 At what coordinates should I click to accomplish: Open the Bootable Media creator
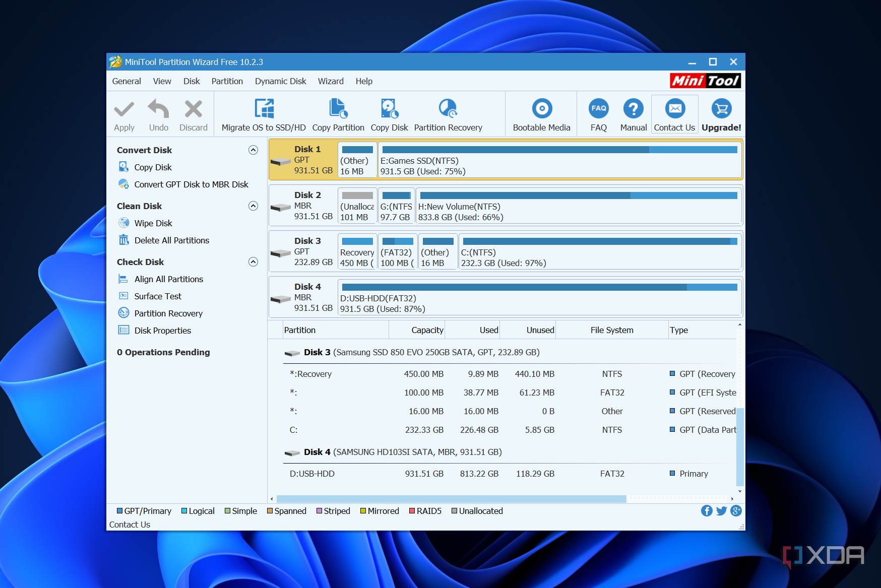541,114
